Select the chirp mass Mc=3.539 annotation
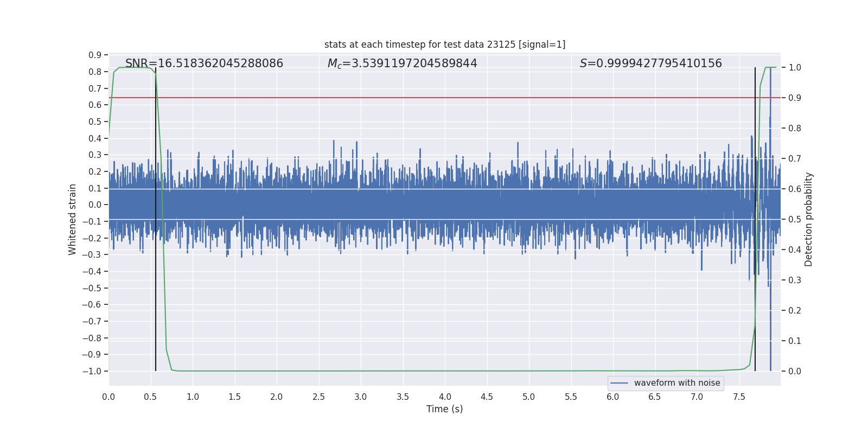868x434 pixels. point(402,63)
